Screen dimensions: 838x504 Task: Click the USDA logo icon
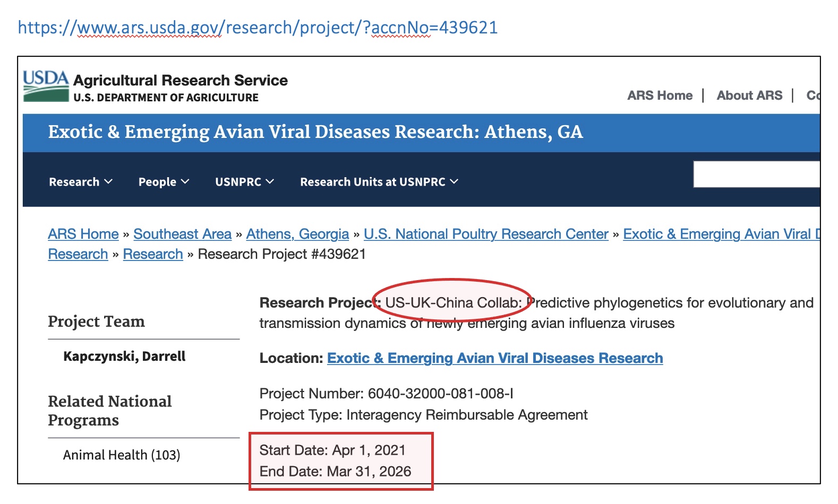pyautogui.click(x=46, y=86)
